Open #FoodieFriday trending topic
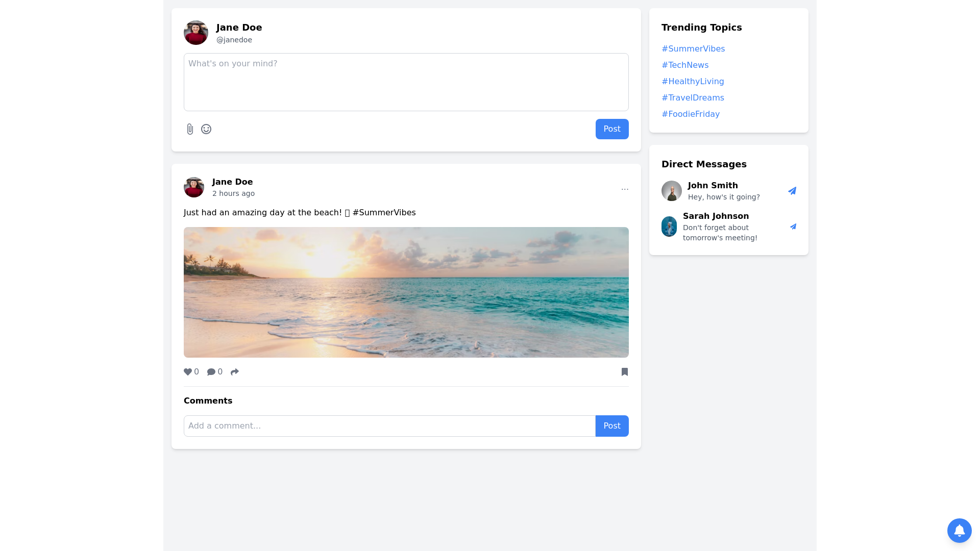This screenshot has height=551, width=980. (x=691, y=114)
